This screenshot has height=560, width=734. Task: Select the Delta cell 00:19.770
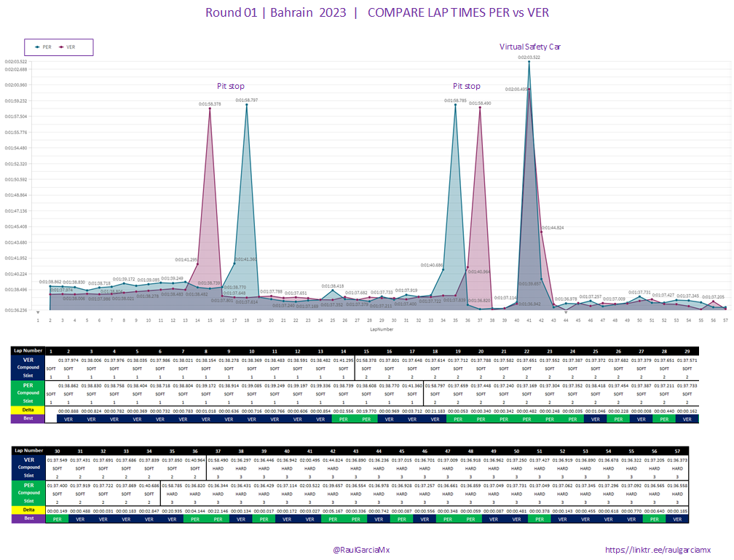(x=366, y=411)
